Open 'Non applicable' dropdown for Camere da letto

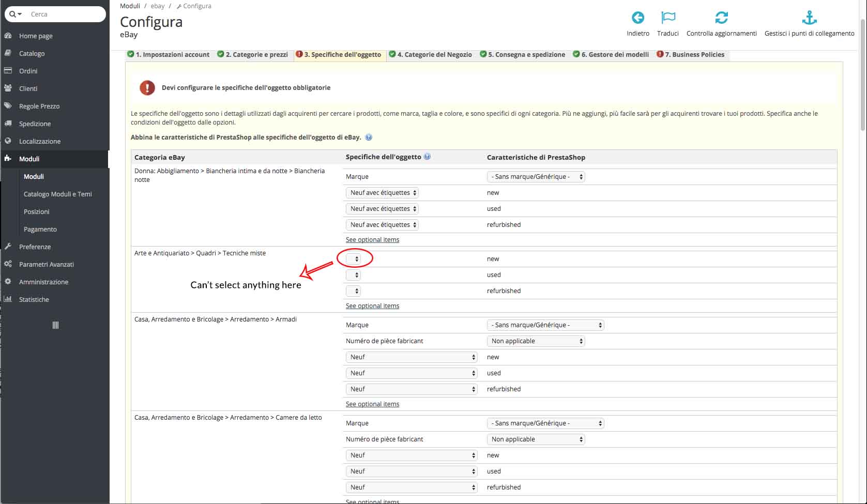(536, 439)
